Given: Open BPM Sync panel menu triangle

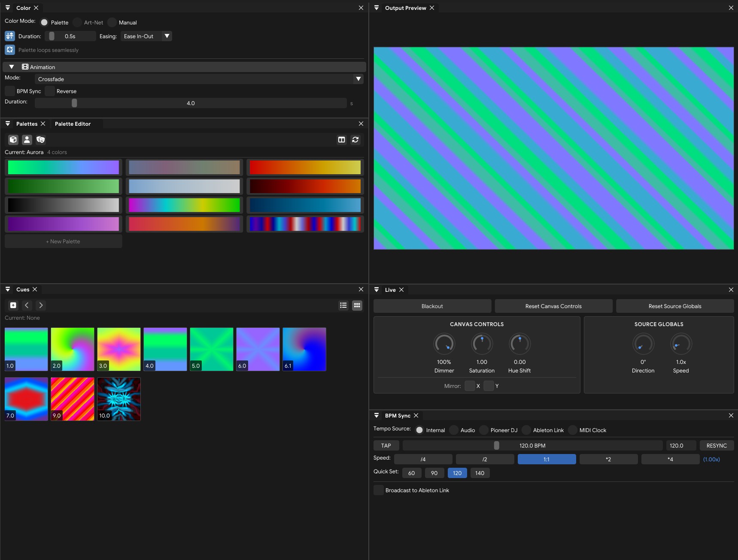Looking at the screenshot, I should (x=377, y=415).
